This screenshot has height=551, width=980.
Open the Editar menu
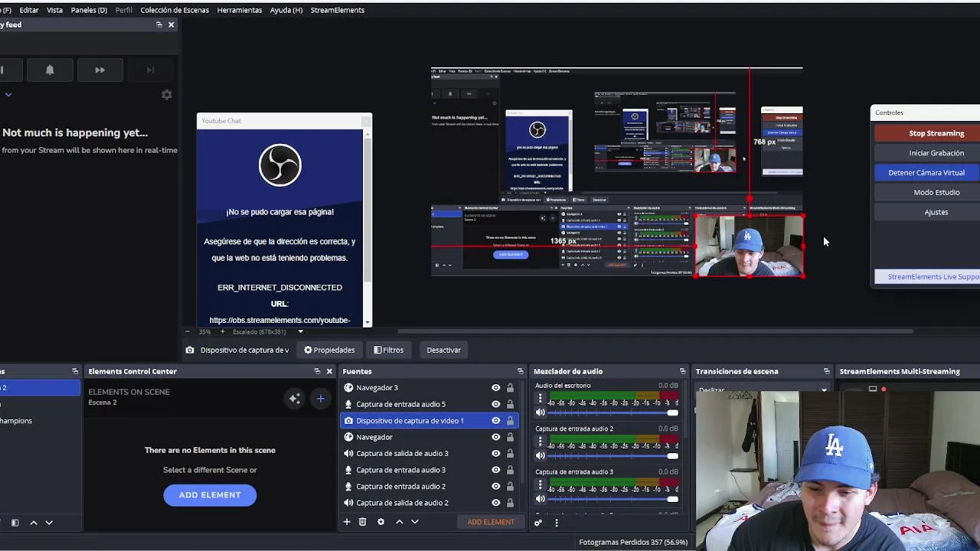coord(29,10)
